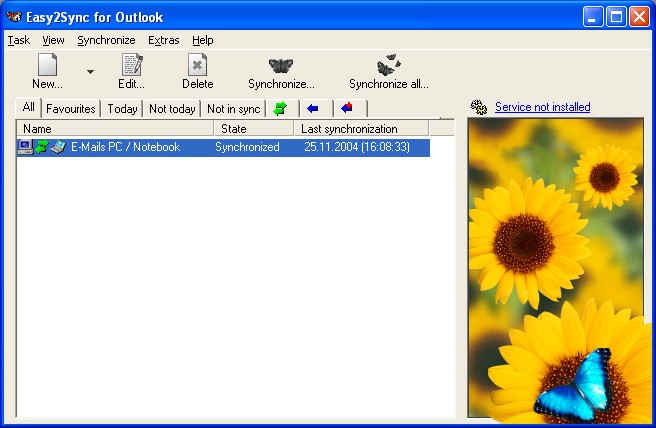The height and width of the screenshot is (428, 656).
Task: Click the Edit task toolbar icon
Action: click(131, 66)
